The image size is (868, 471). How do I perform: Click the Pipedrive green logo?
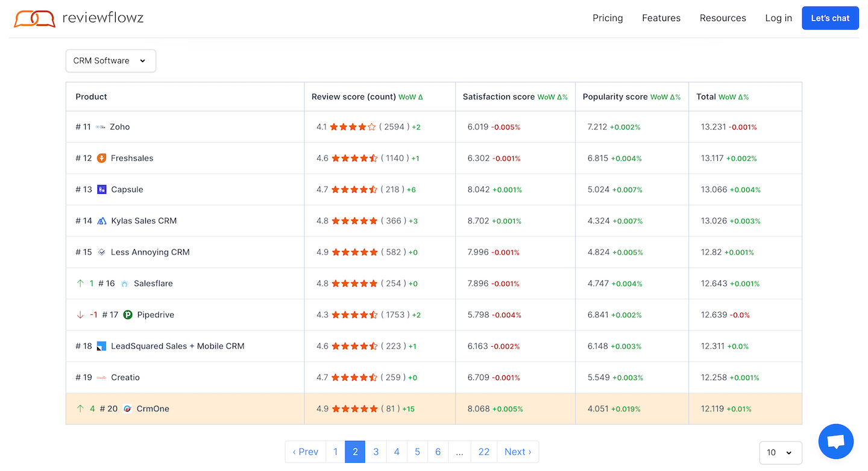point(128,315)
